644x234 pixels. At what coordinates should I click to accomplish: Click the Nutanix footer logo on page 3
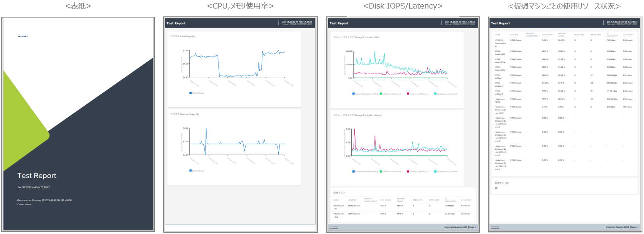point(334,228)
